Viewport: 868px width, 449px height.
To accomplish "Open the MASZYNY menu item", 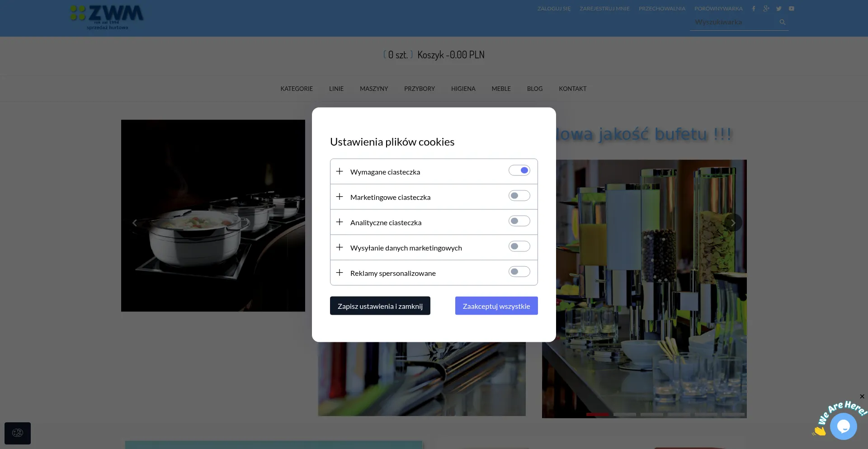I will click(x=374, y=89).
